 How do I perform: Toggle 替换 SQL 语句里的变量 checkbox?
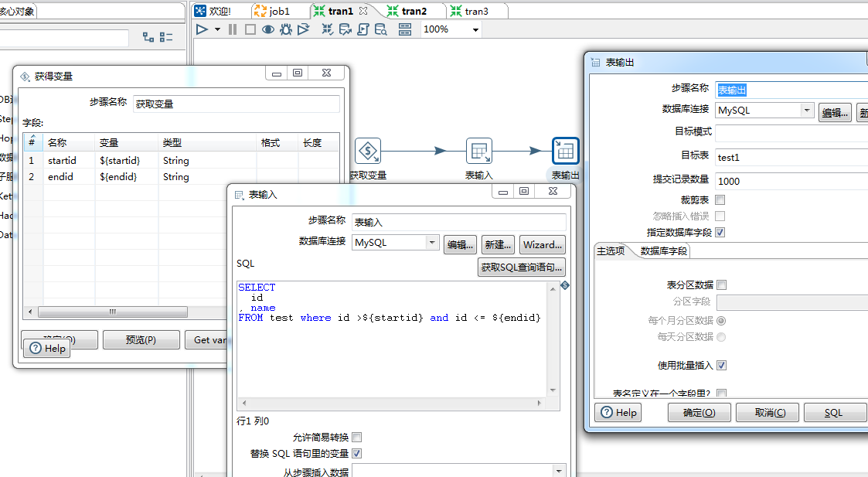pos(357,453)
